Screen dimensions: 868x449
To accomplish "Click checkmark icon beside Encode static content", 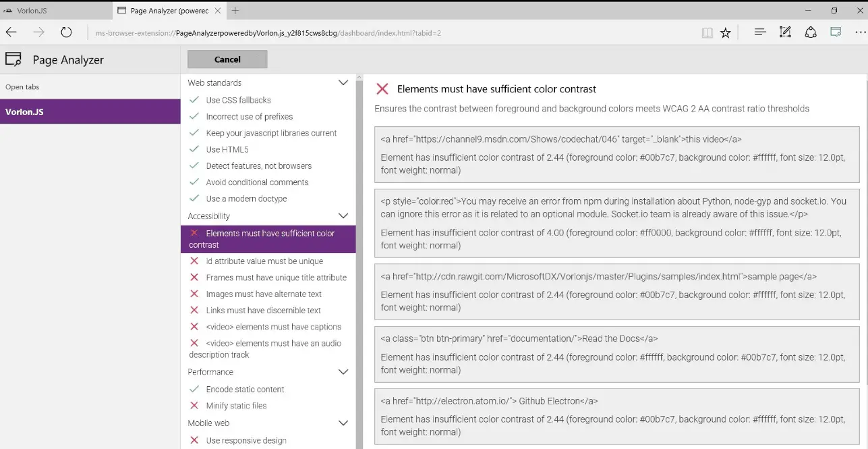I will pos(194,389).
